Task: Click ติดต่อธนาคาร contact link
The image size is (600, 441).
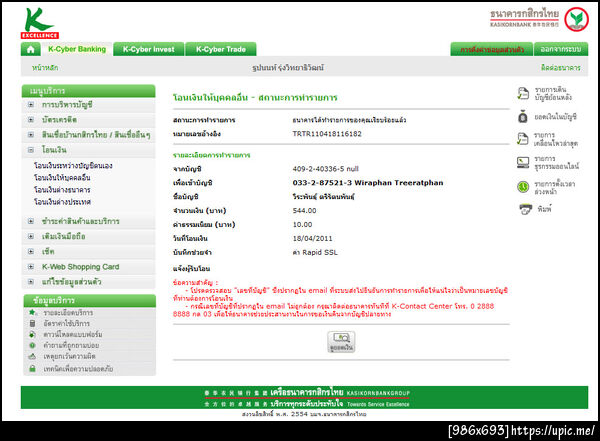Action: click(x=561, y=68)
